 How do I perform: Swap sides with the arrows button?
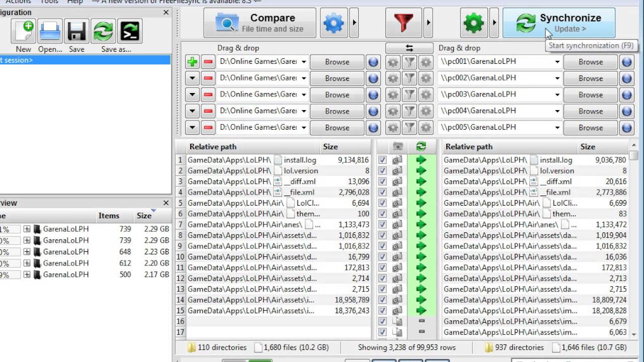[x=409, y=48]
